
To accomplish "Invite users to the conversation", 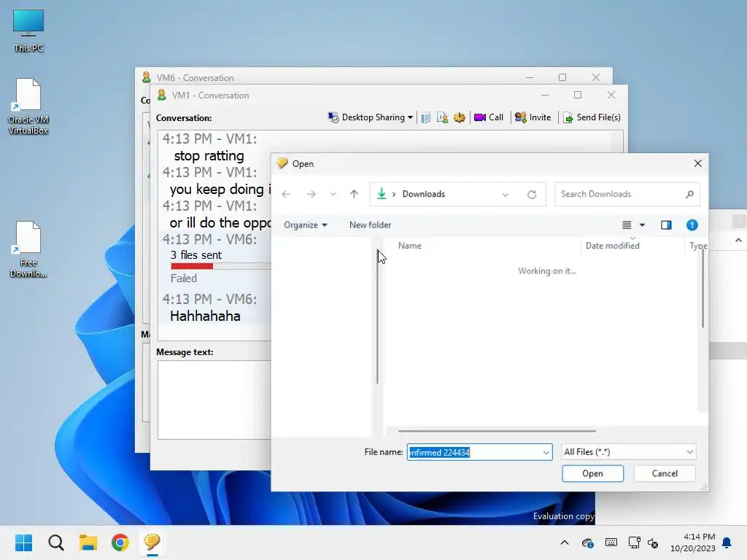I will [x=533, y=117].
